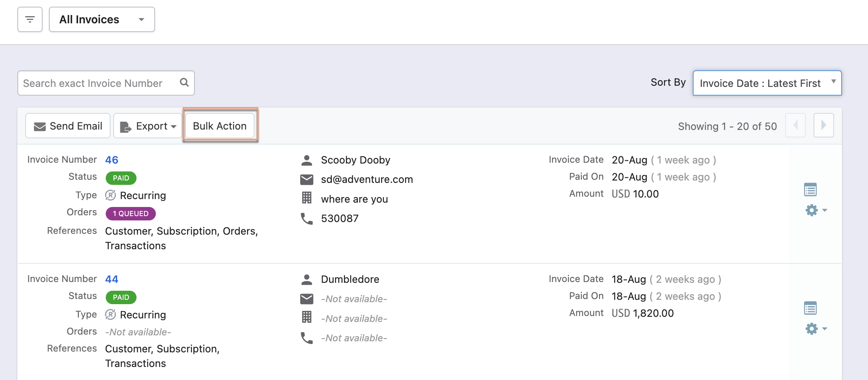View details icon for invoice 46
This screenshot has height=380, width=868.
810,190
